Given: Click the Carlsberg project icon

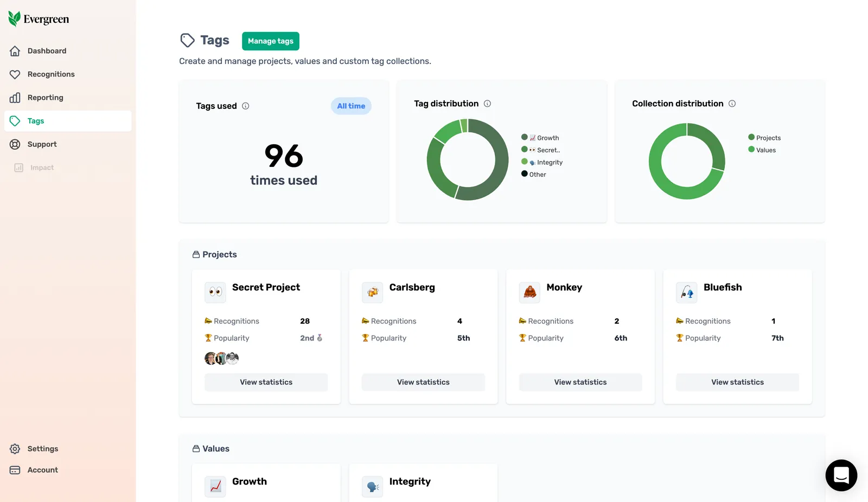Looking at the screenshot, I should [372, 292].
